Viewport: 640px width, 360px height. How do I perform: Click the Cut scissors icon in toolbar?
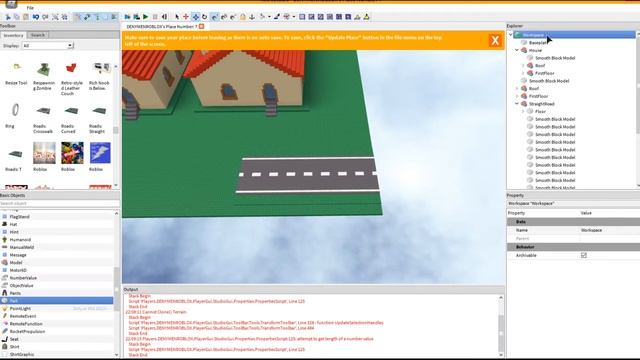[x=8, y=17]
